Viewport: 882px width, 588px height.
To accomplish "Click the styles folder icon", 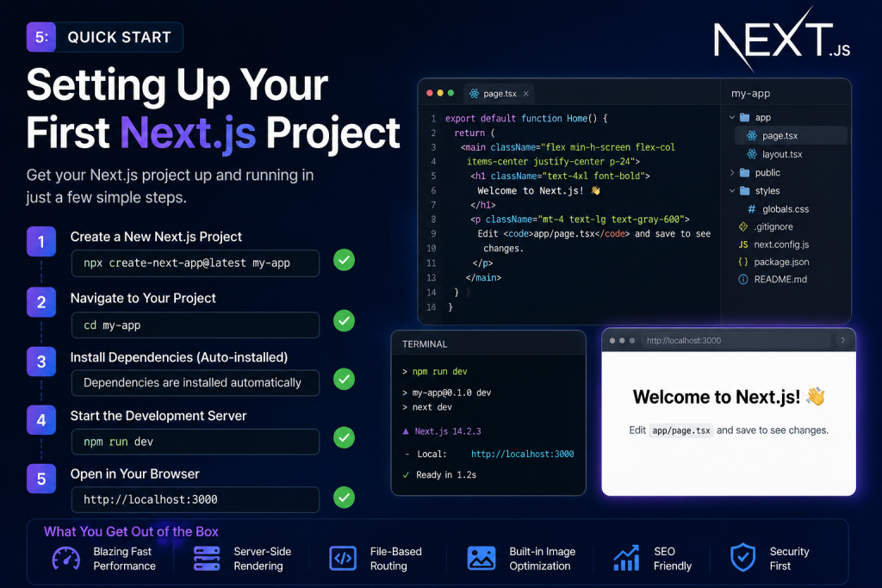I will (745, 191).
